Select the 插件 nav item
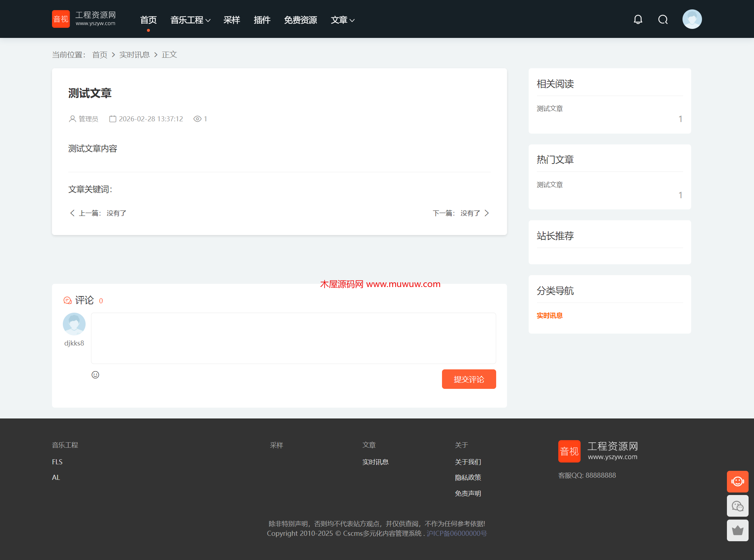Image resolution: width=754 pixels, height=560 pixels. 262,20
